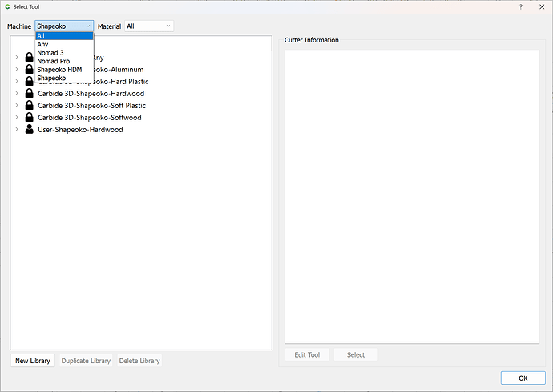Image resolution: width=553 pixels, height=392 pixels.
Task: Click inside the Cutter Information panel
Action: pyautogui.click(x=412, y=196)
